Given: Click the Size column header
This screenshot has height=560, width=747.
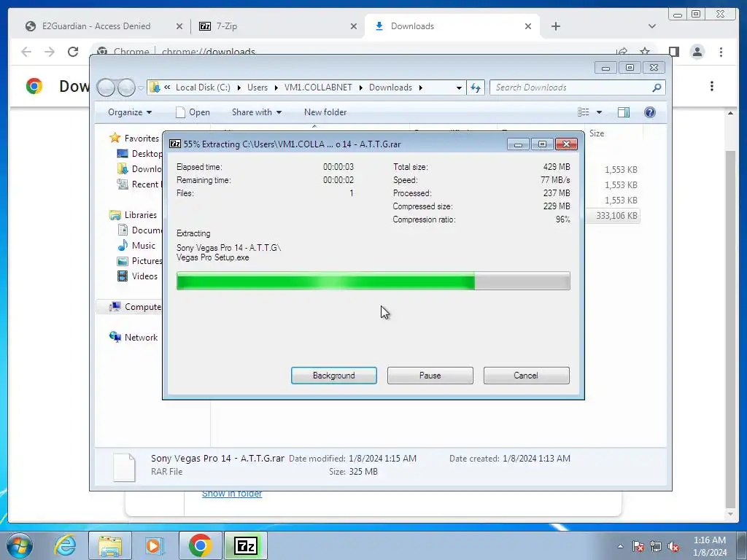Looking at the screenshot, I should (x=597, y=133).
